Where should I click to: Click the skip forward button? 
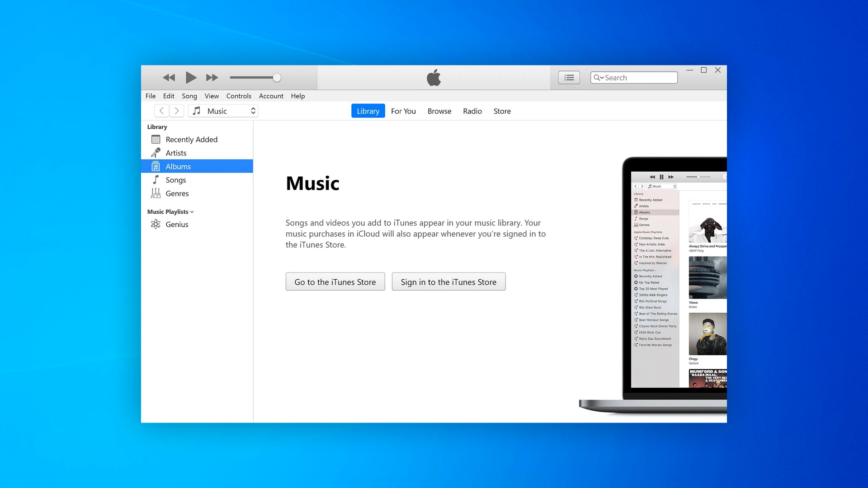point(212,77)
